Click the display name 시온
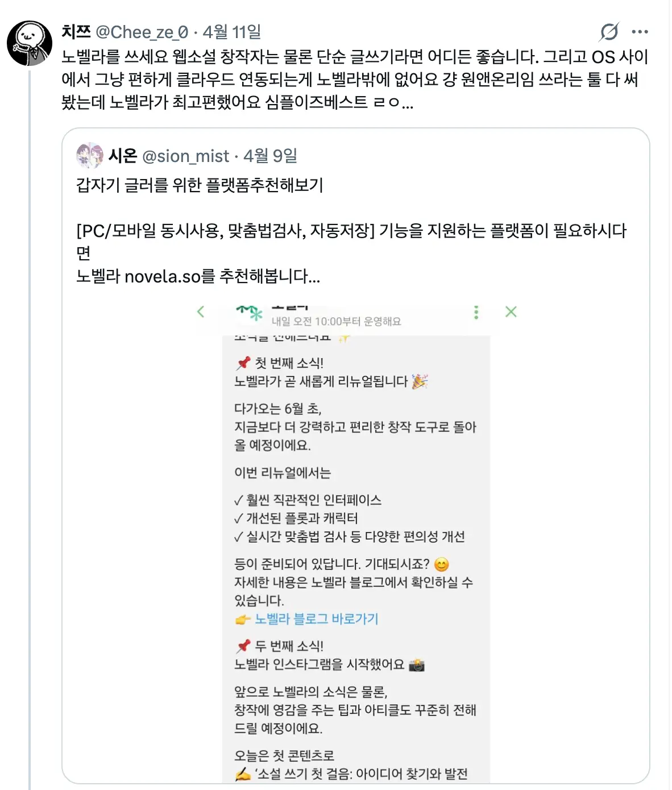Screen dimensions: 672x790 pyautogui.click(x=123, y=156)
